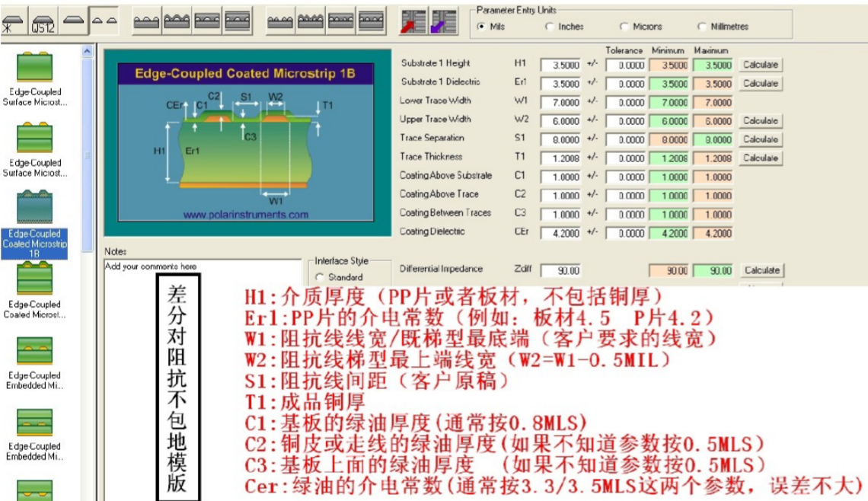Click the H1 minimum value cell
Image resolution: width=868 pixels, height=501 pixels.
tap(669, 65)
